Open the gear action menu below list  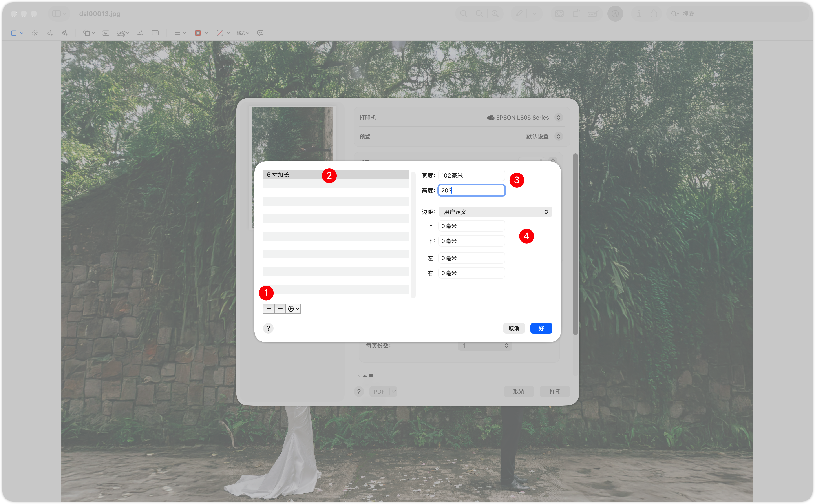[293, 309]
